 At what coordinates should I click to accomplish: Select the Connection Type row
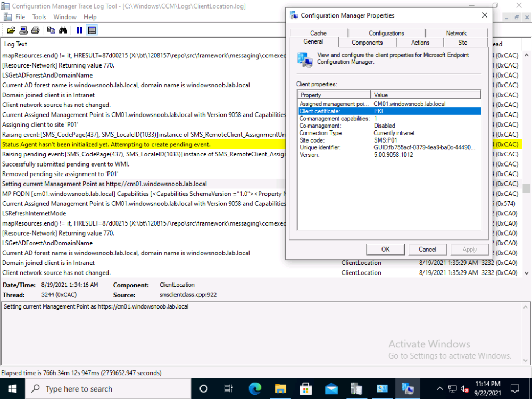pos(389,133)
